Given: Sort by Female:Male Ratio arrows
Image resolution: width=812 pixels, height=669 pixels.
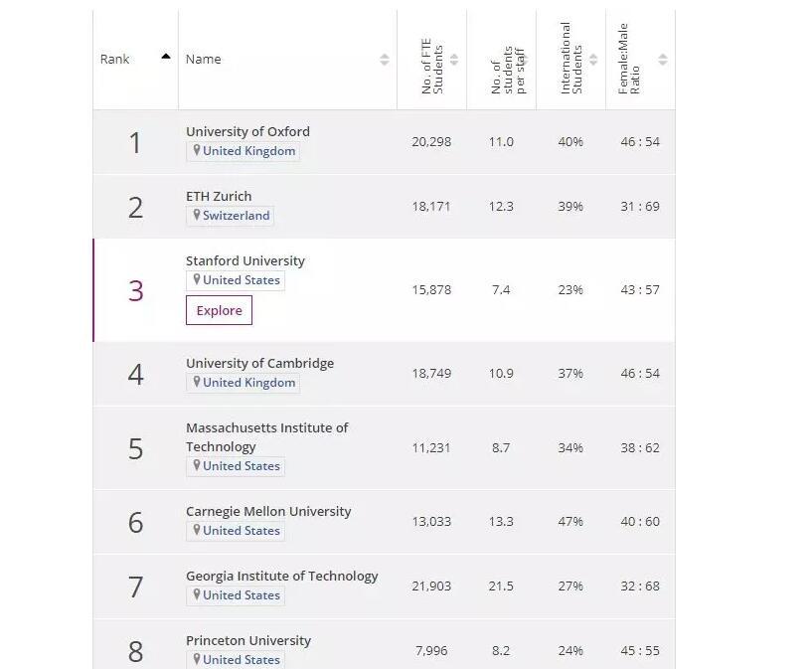Looking at the screenshot, I should [663, 60].
